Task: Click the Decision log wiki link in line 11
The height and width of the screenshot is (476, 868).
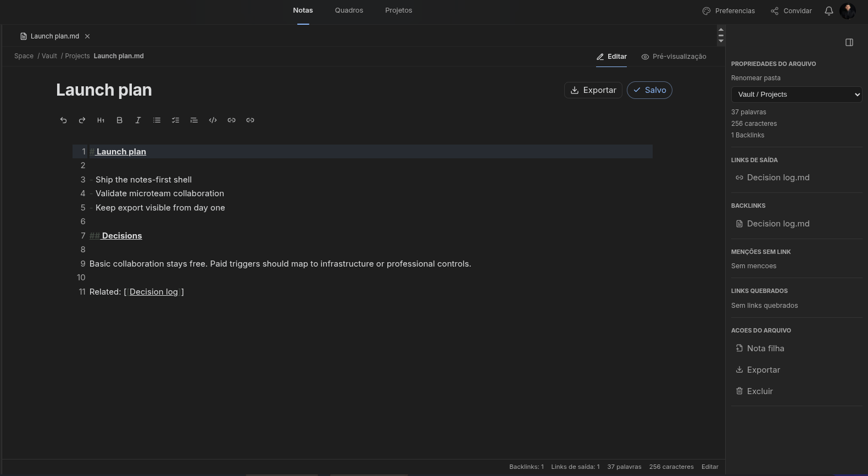Action: 154,292
